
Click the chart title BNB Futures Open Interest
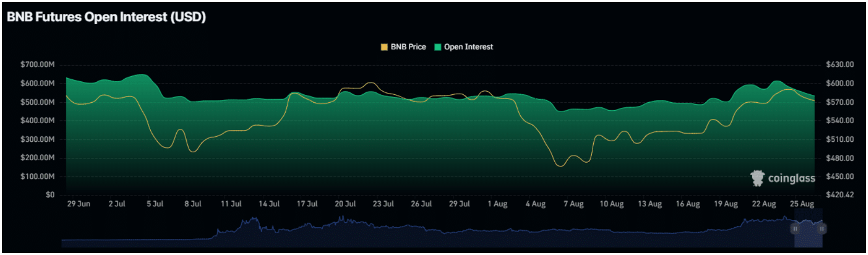click(x=106, y=17)
